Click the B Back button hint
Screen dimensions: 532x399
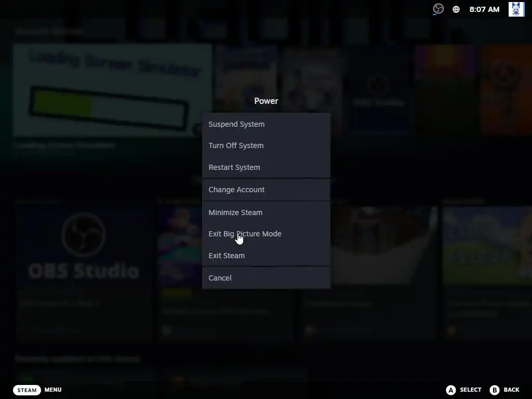tap(504, 390)
